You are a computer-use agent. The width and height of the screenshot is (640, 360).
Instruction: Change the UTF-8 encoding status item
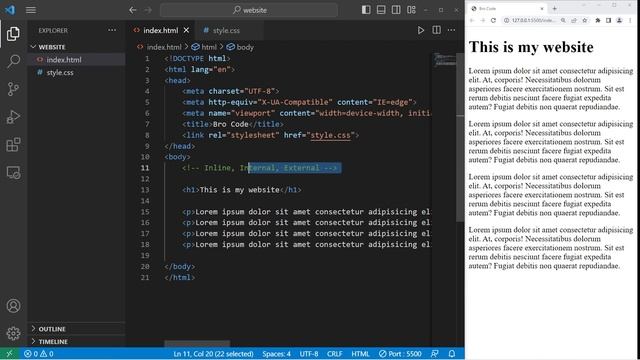(309, 353)
